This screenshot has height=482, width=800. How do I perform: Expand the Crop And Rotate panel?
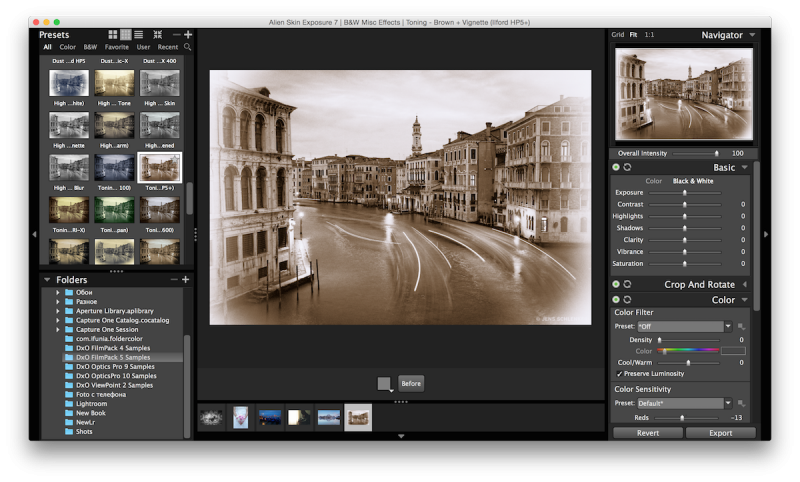coord(744,284)
